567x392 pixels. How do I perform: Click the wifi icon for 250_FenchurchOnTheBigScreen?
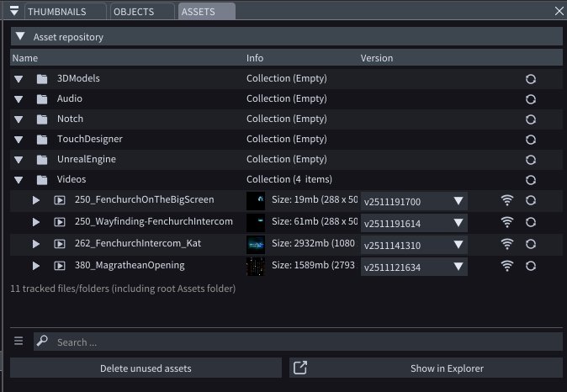[506, 200]
